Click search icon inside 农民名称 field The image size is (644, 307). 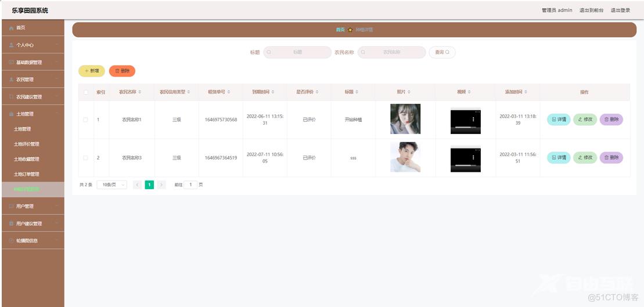point(364,53)
